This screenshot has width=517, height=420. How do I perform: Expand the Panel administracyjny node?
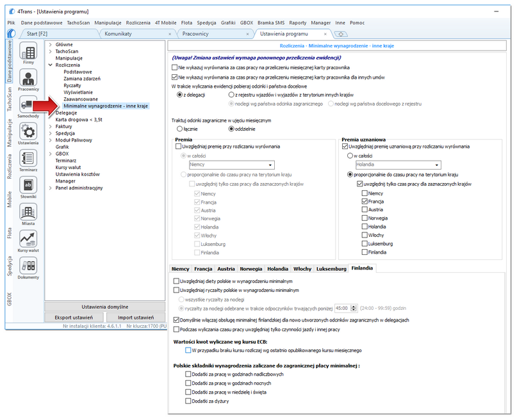(50, 188)
